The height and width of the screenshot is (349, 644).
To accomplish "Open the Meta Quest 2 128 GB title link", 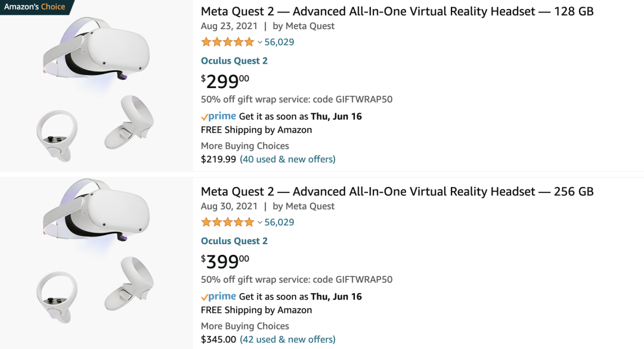I will pyautogui.click(x=397, y=11).
